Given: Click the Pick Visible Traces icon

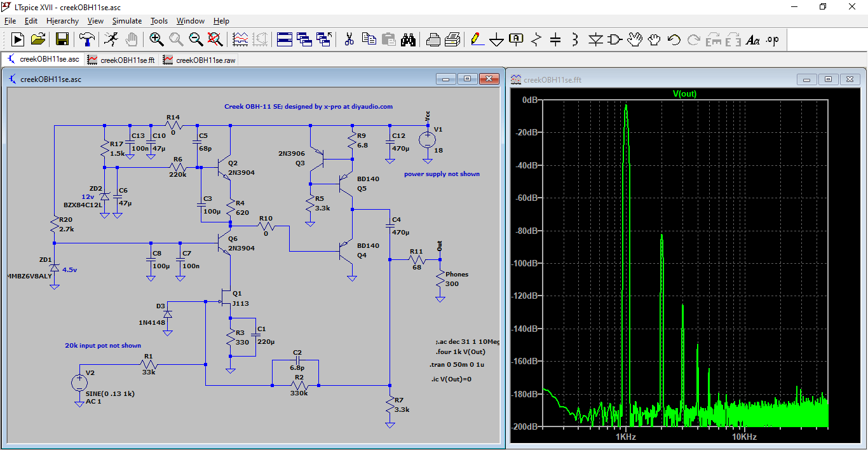Looking at the screenshot, I should pos(241,39).
